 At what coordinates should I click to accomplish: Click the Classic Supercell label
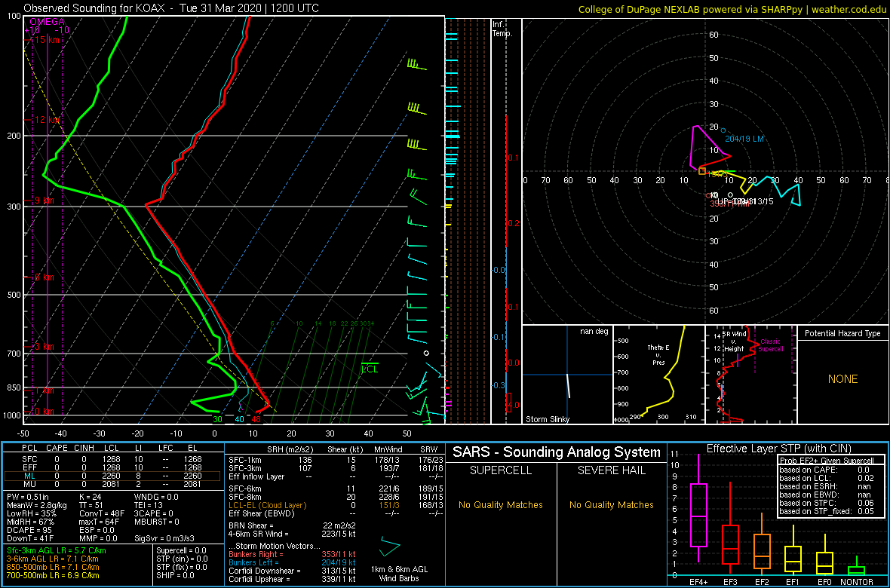coord(772,346)
